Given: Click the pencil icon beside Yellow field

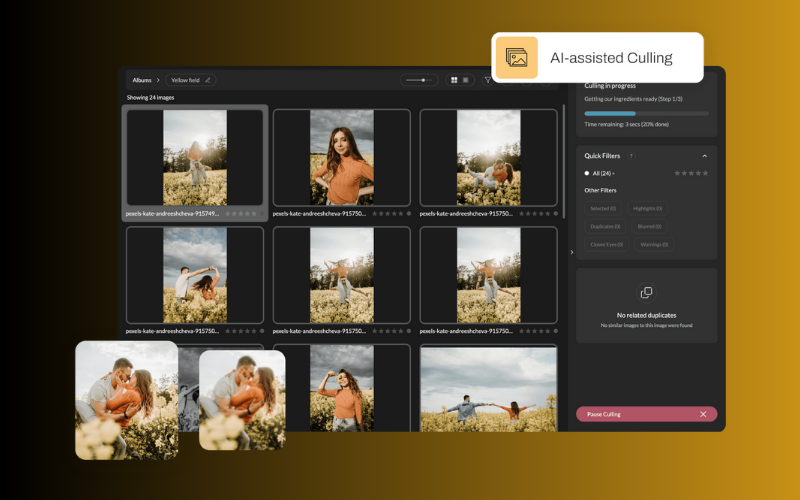Looking at the screenshot, I should [208, 80].
